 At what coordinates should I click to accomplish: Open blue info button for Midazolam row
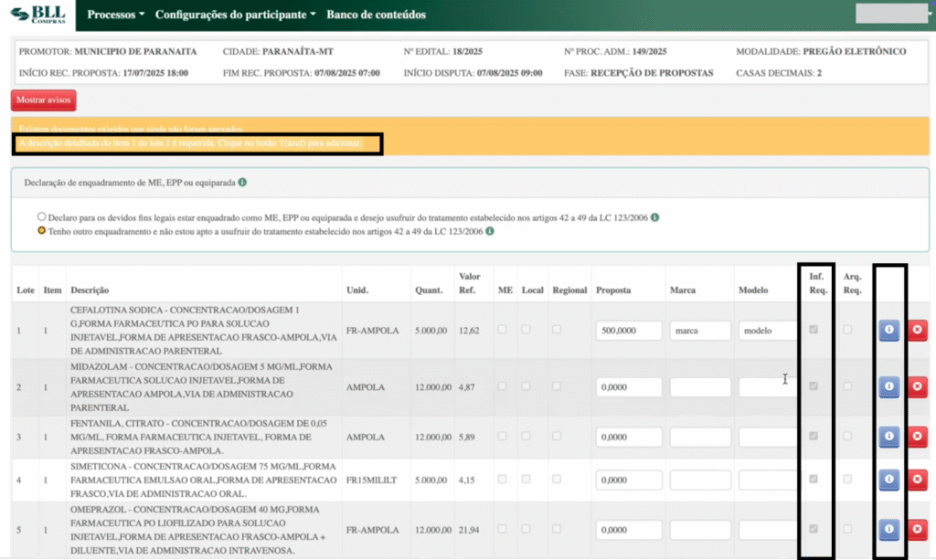tap(889, 387)
